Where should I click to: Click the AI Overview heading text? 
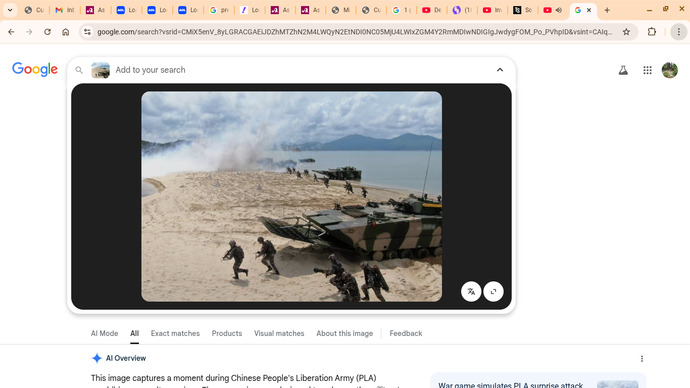click(x=126, y=358)
